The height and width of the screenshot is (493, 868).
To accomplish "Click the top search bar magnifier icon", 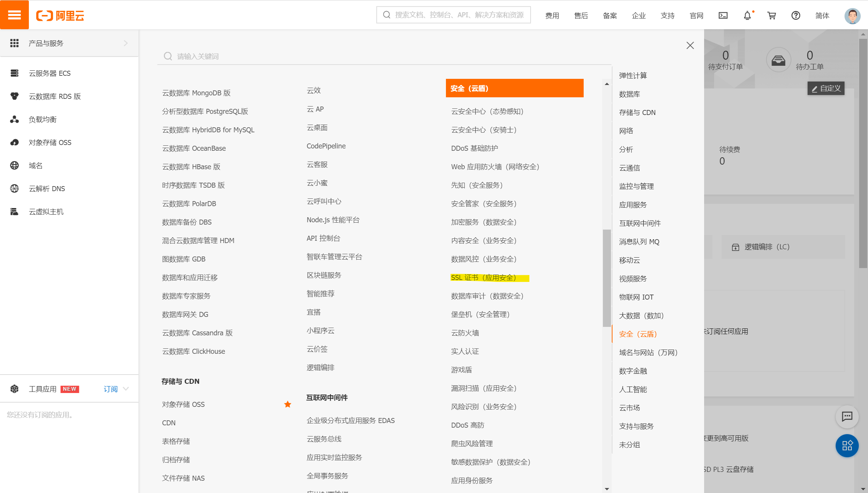I will pyautogui.click(x=387, y=15).
